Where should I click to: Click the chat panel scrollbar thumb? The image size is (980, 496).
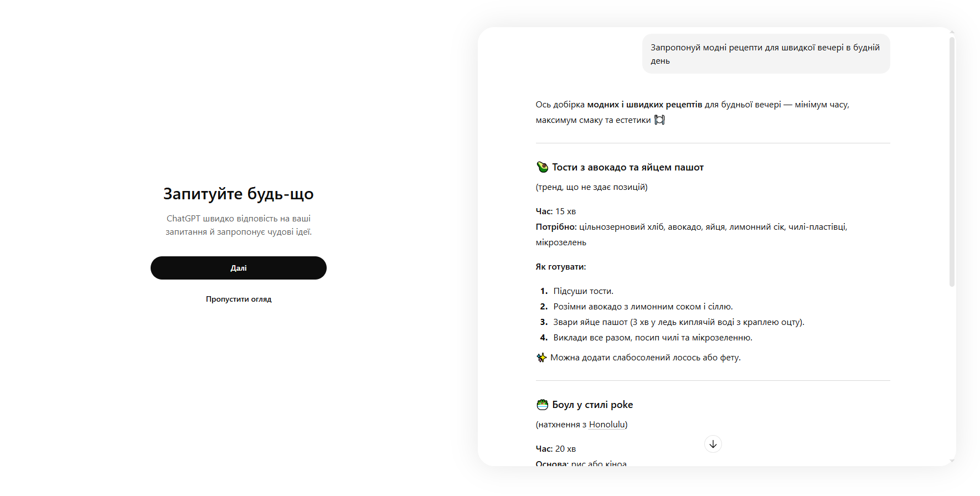click(x=952, y=161)
